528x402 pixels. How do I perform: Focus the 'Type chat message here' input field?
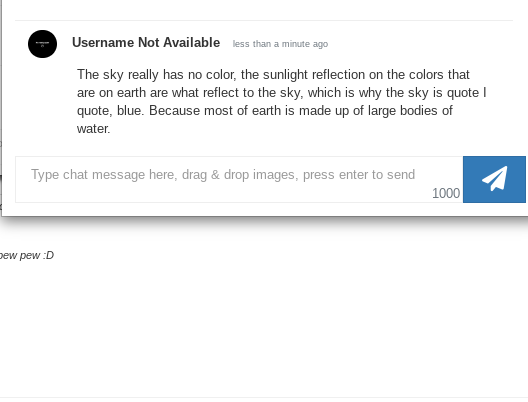tap(239, 179)
